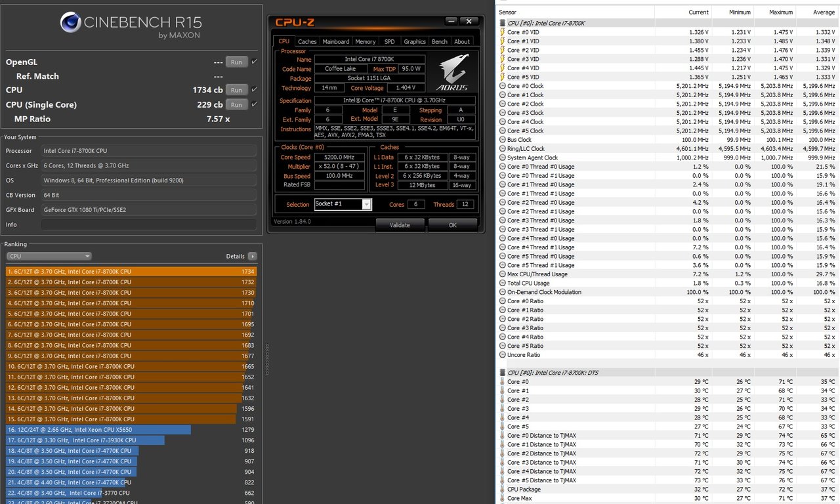Click the Core Speed value 5200.0 MHz

click(x=339, y=157)
